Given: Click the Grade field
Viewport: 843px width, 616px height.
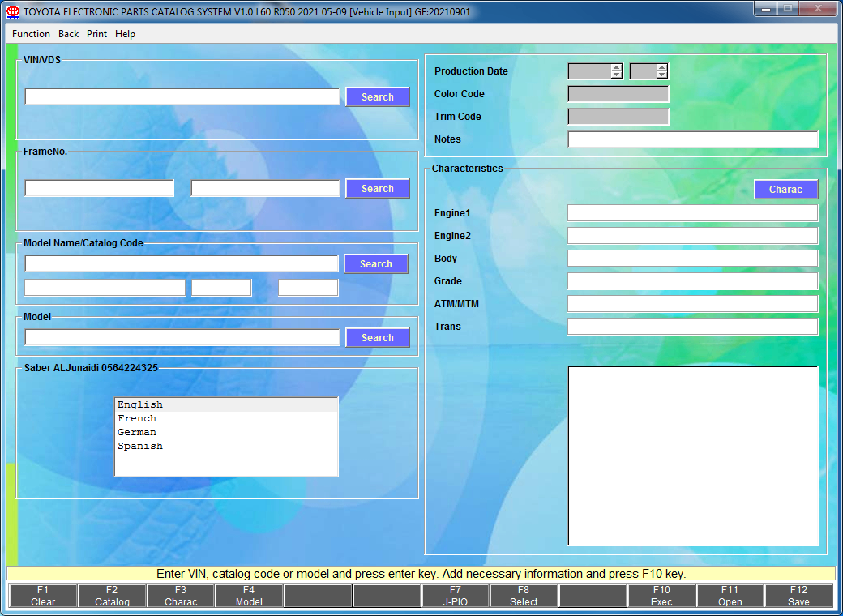Looking at the screenshot, I should [x=693, y=280].
